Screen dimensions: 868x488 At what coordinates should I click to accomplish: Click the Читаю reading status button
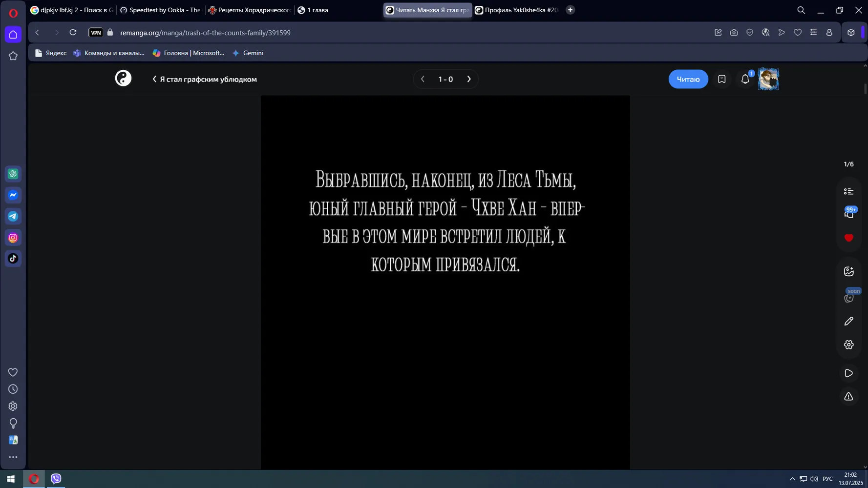coord(688,79)
